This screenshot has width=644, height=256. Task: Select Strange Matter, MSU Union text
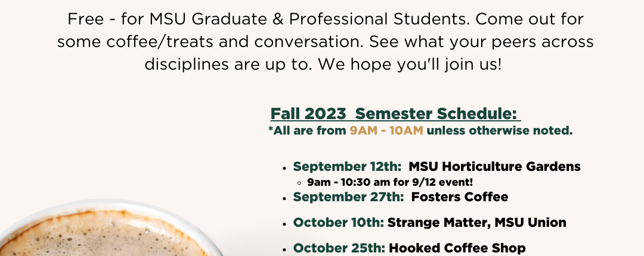click(x=477, y=223)
